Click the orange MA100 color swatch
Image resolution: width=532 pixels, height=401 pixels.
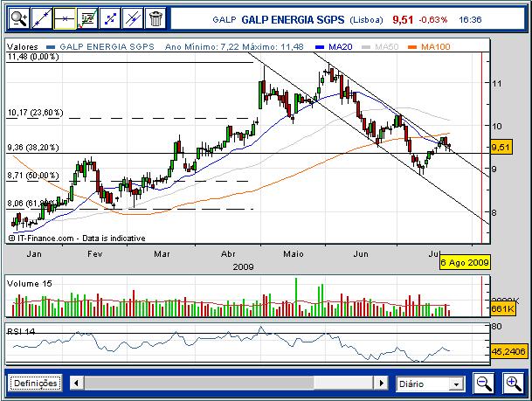coord(412,47)
